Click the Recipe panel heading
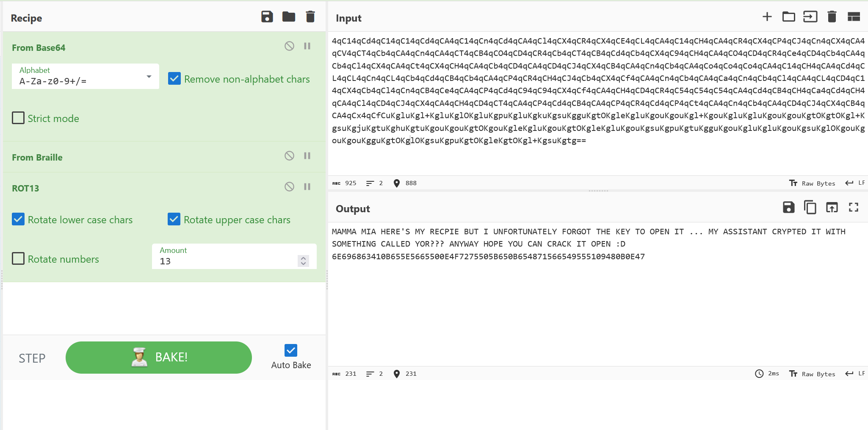 click(x=26, y=18)
